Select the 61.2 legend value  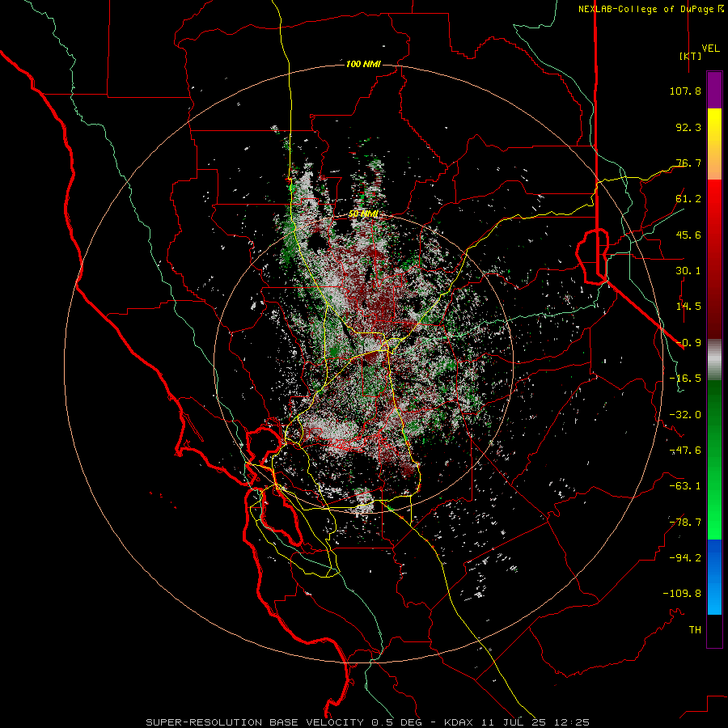pyautogui.click(x=688, y=199)
